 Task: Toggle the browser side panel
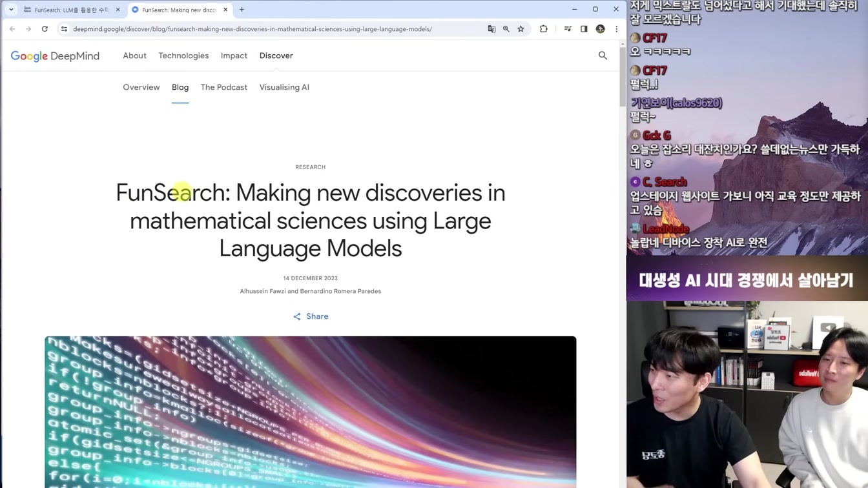tap(584, 29)
